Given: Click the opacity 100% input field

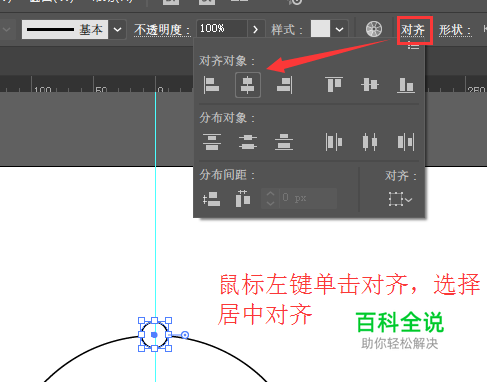Looking at the screenshot, I should [222, 29].
